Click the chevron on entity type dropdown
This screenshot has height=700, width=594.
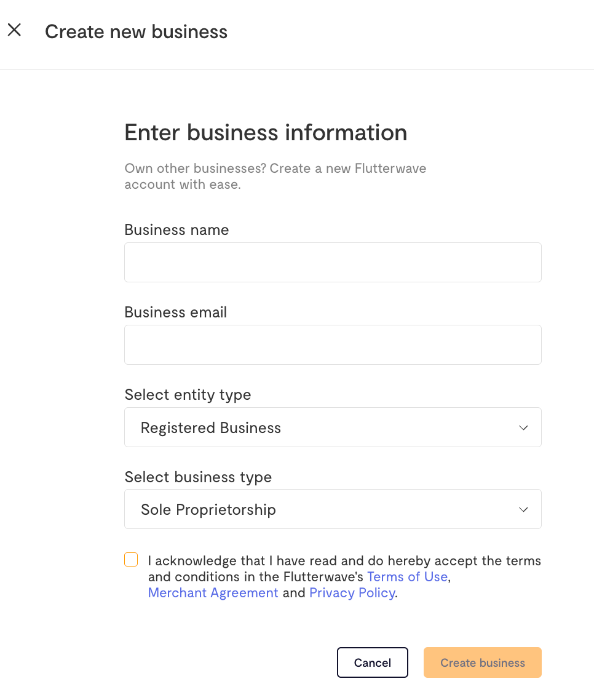[x=523, y=428]
